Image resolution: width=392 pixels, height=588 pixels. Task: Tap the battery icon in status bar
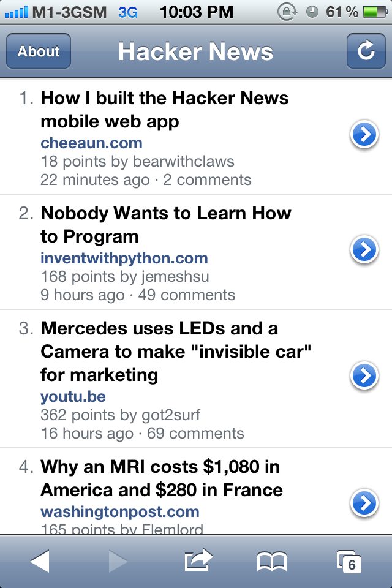click(x=372, y=11)
